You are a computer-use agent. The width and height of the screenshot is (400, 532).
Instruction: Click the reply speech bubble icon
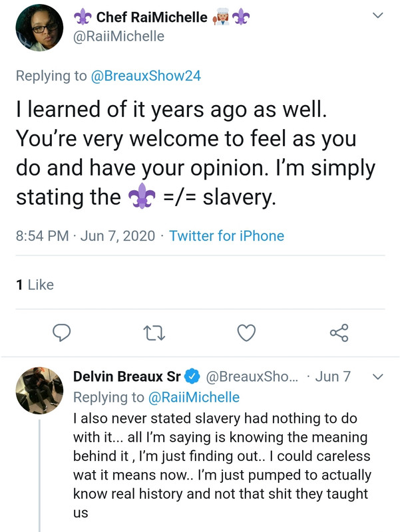62,331
